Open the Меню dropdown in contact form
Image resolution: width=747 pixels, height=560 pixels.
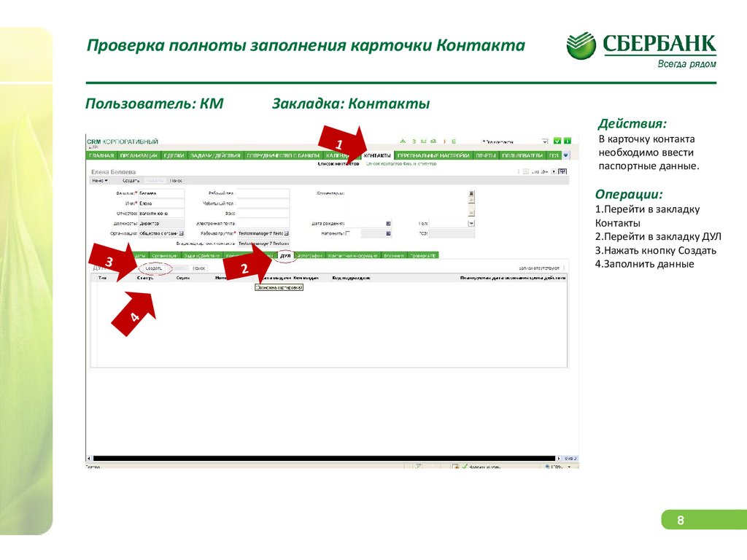[100, 181]
